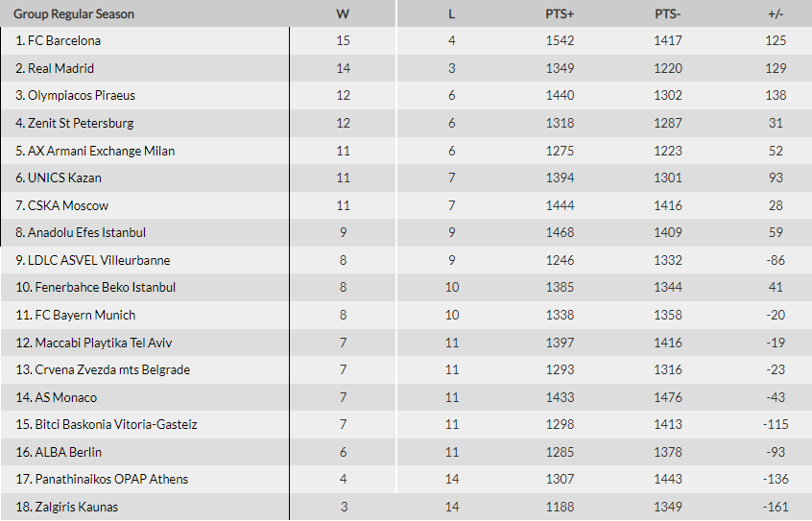
Task: Sort by the +/- column header
Action: point(776,14)
